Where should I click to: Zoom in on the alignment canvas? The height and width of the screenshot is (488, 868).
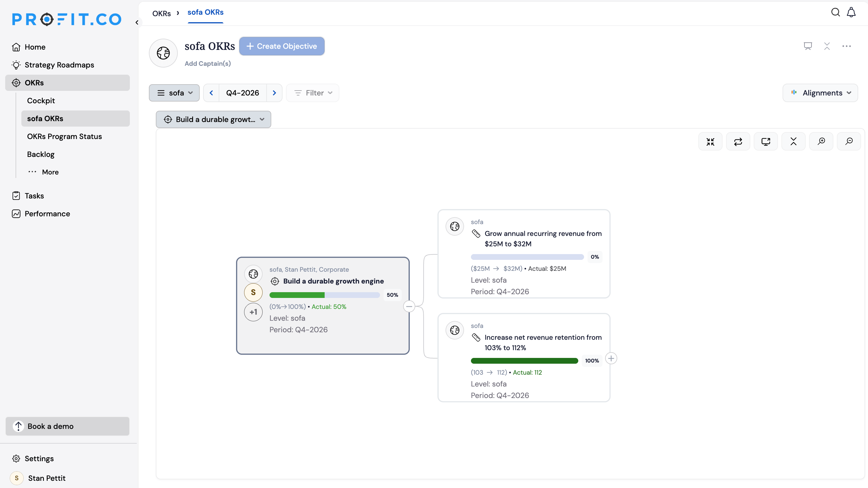(821, 141)
